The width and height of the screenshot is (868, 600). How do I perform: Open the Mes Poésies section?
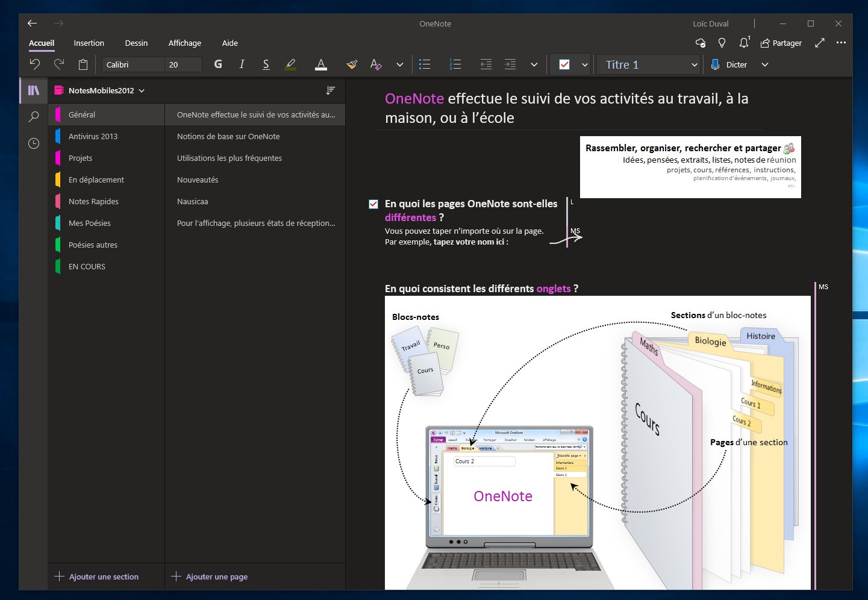click(107, 223)
